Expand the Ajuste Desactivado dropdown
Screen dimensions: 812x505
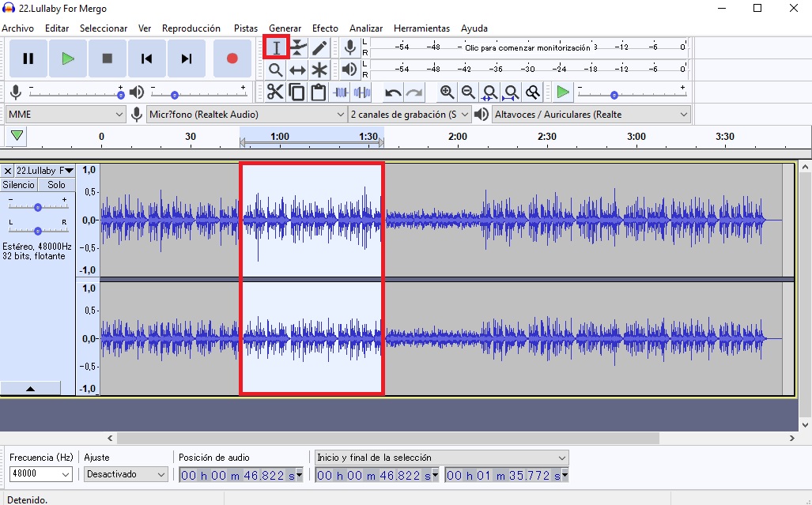(x=127, y=474)
